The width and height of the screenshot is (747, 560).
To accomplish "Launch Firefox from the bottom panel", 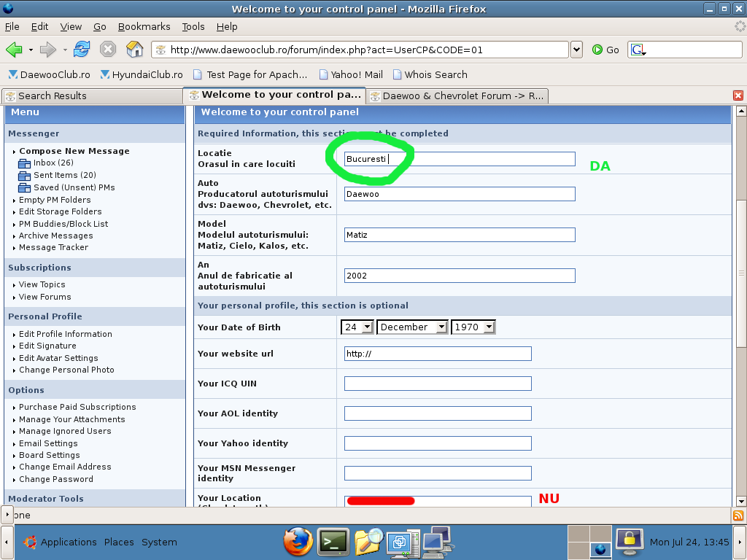I will [x=298, y=542].
